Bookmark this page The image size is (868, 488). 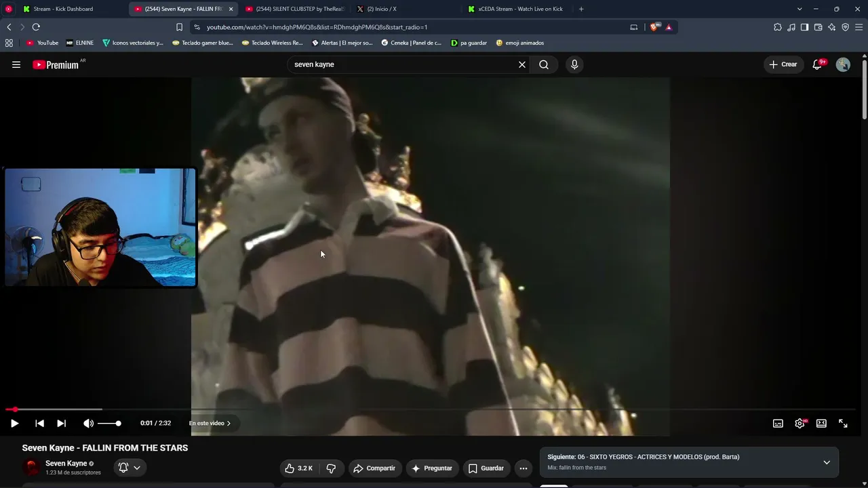pos(179,27)
